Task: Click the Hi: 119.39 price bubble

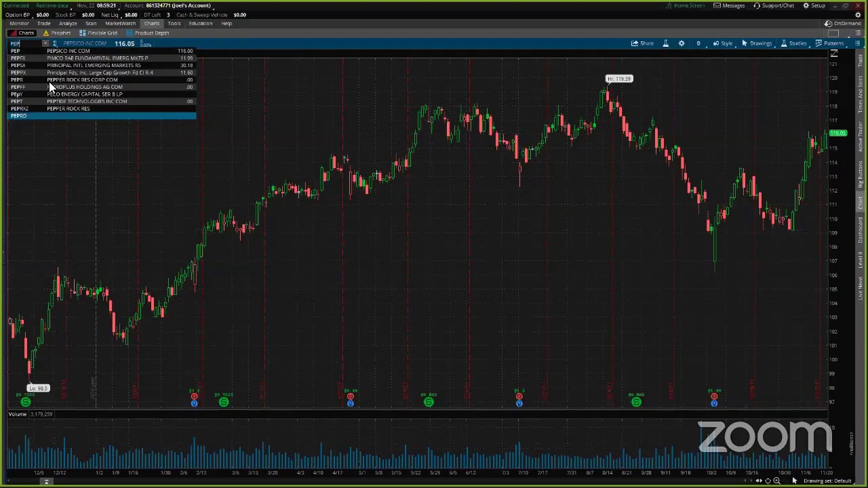Action: 618,79
